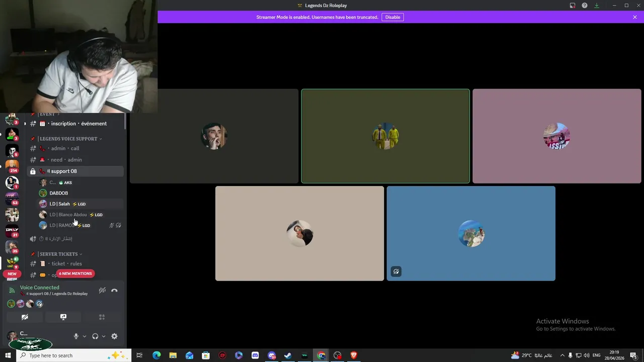Deafen with the headphones icon
The image size is (644, 362).
tap(95, 336)
